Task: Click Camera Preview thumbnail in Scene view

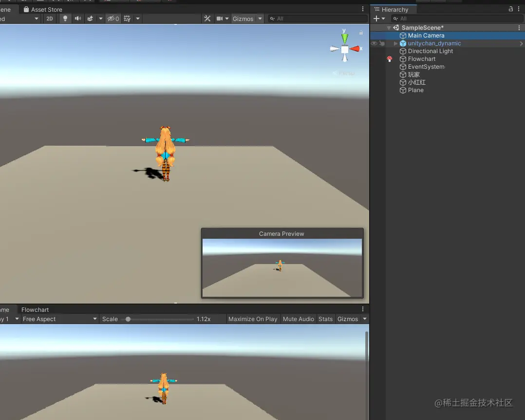Action: pyautogui.click(x=282, y=267)
